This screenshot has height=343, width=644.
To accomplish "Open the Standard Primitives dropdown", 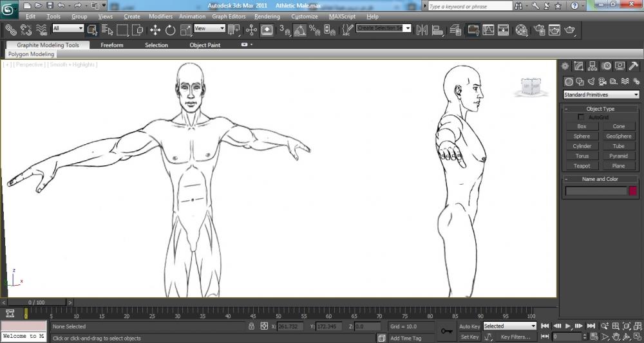I will tap(601, 95).
